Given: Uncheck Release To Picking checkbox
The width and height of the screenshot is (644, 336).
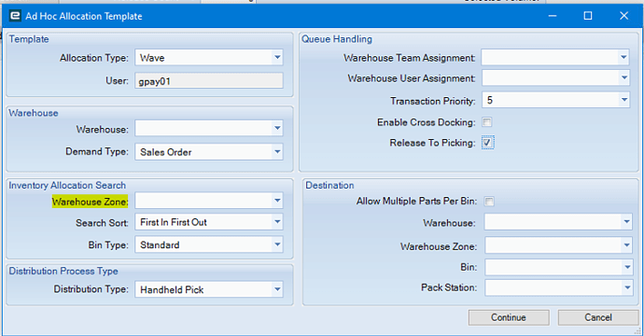Looking at the screenshot, I should (x=487, y=143).
